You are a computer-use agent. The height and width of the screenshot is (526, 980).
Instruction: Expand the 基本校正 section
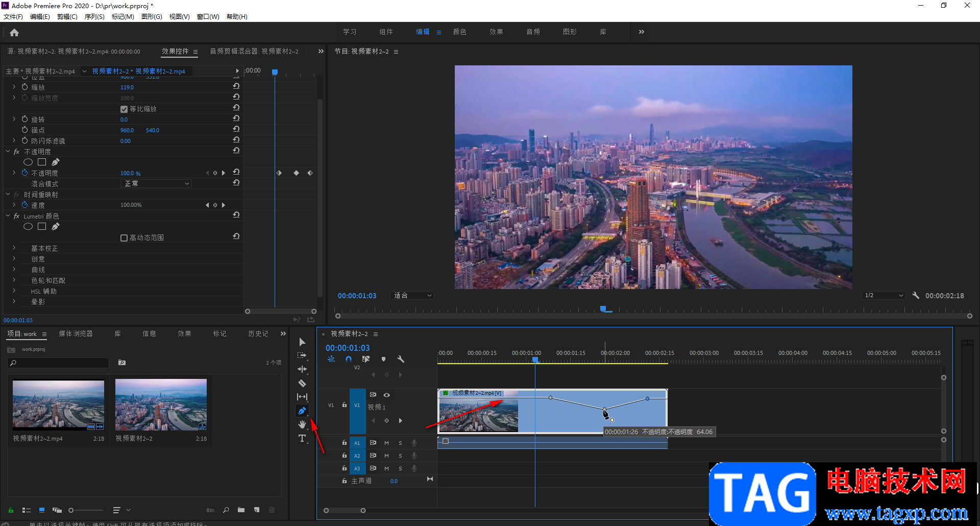[x=14, y=248]
